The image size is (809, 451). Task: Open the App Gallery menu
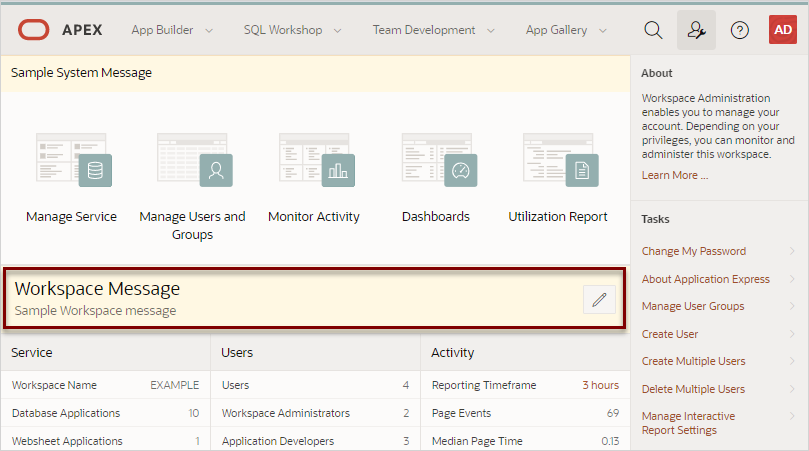pyautogui.click(x=556, y=30)
